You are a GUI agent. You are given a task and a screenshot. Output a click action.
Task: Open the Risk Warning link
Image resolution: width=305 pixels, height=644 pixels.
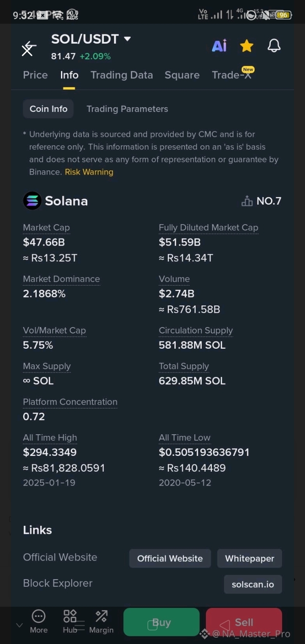89,172
